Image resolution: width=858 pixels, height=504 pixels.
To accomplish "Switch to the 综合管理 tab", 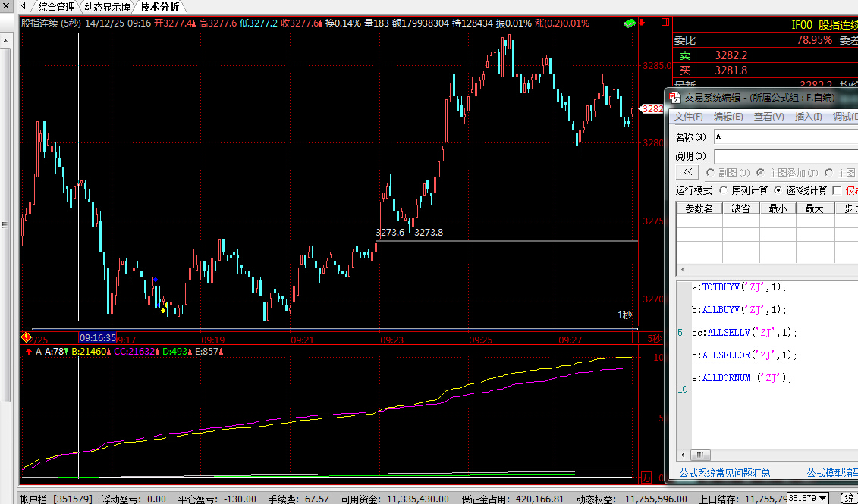I will click(56, 7).
